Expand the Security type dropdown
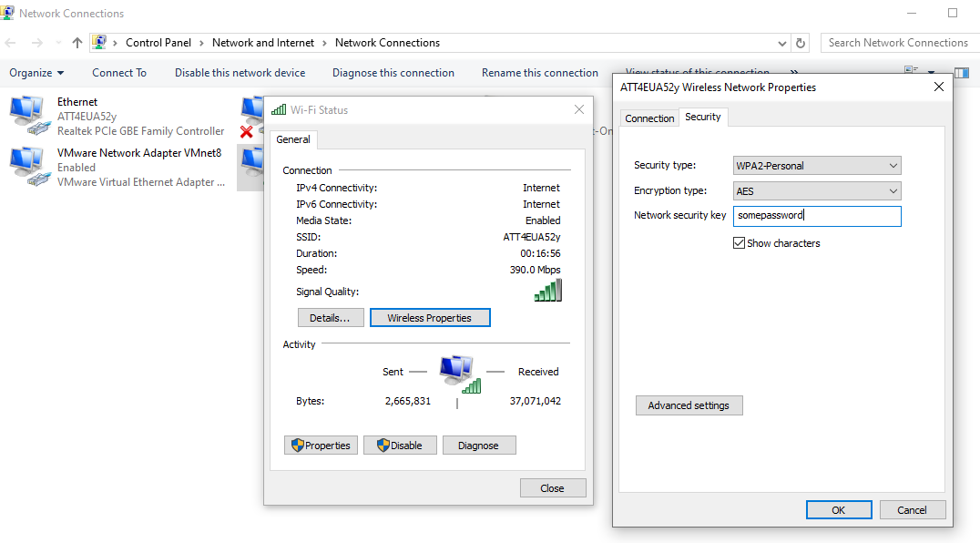The height and width of the screenshot is (543, 980). [893, 166]
